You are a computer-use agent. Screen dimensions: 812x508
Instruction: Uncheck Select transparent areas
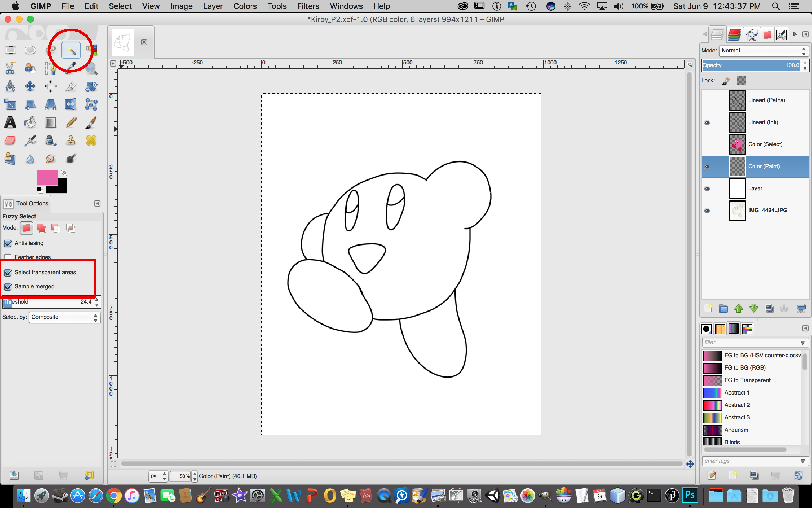click(8, 272)
